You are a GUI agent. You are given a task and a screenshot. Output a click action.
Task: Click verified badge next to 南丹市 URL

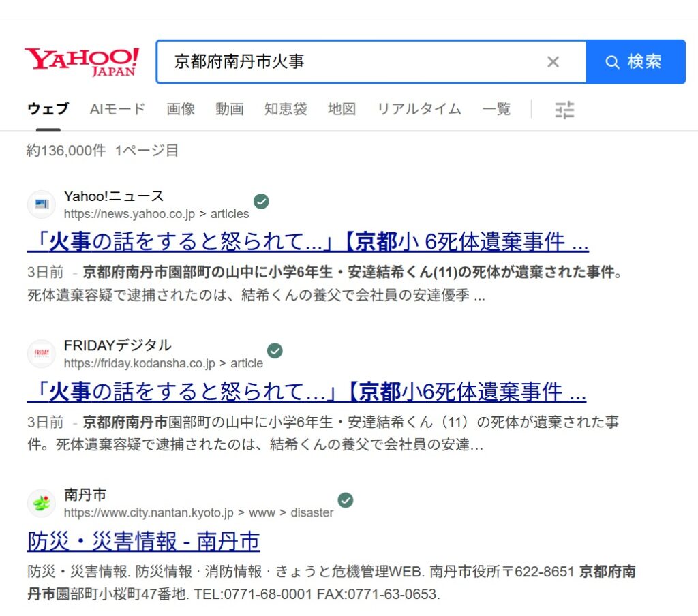click(346, 501)
